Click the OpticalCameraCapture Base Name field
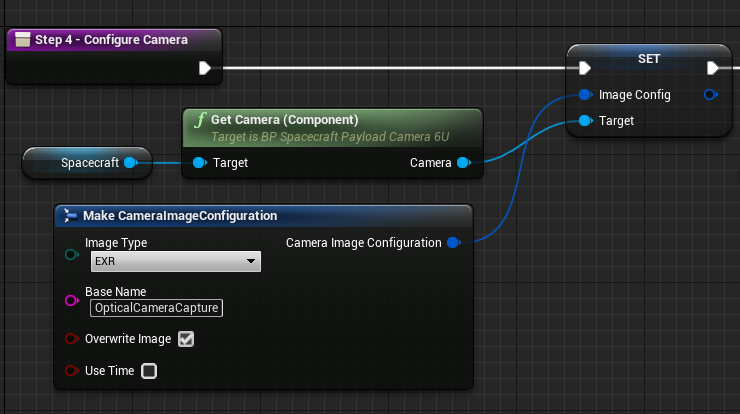Viewport: 740px width, 414px height. click(x=156, y=308)
